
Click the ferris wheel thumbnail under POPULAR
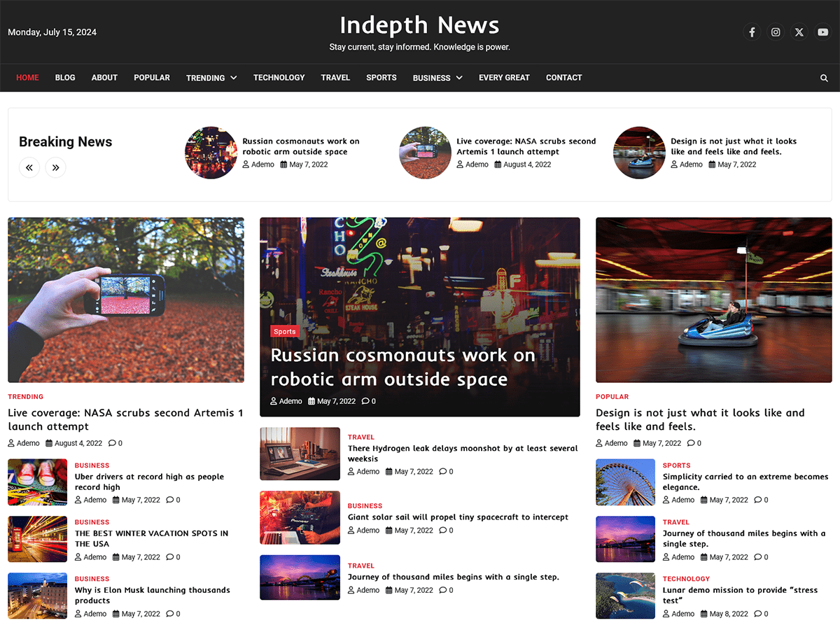point(625,482)
